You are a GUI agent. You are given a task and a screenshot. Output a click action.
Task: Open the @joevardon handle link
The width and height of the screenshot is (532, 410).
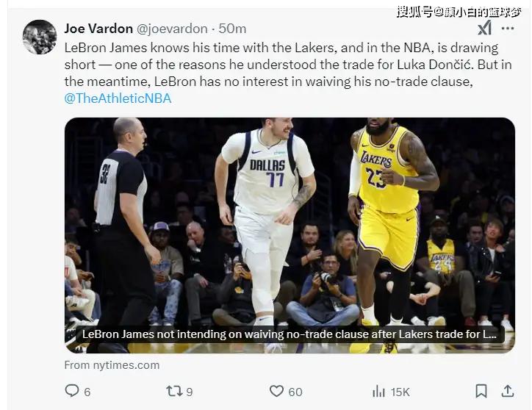[172, 29]
